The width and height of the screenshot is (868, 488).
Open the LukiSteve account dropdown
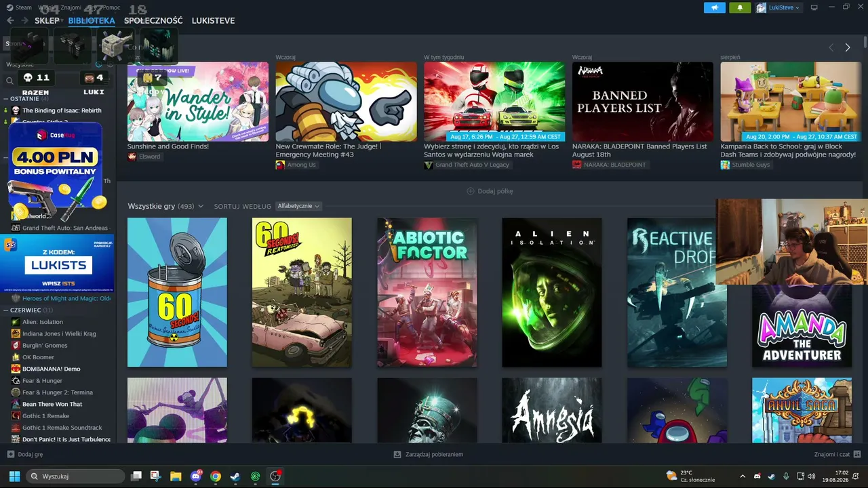778,7
